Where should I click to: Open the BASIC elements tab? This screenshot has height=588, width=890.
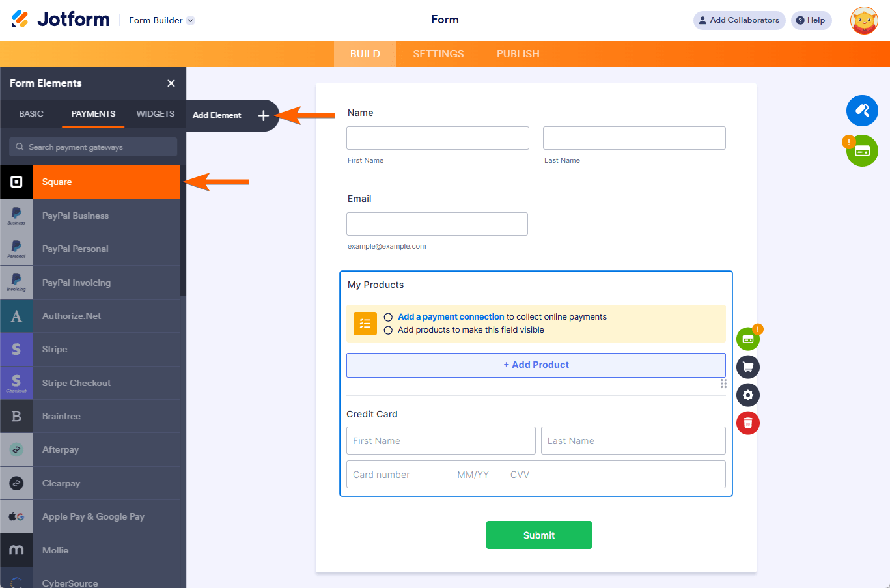tap(31, 114)
